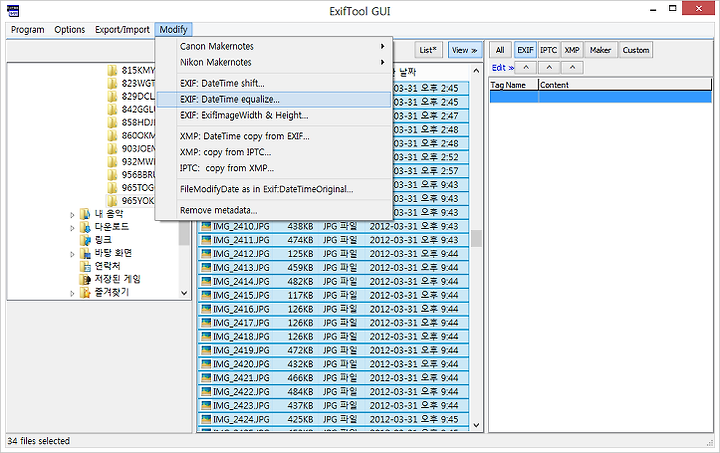
Task: Close the open Modify menu
Action: point(174,30)
